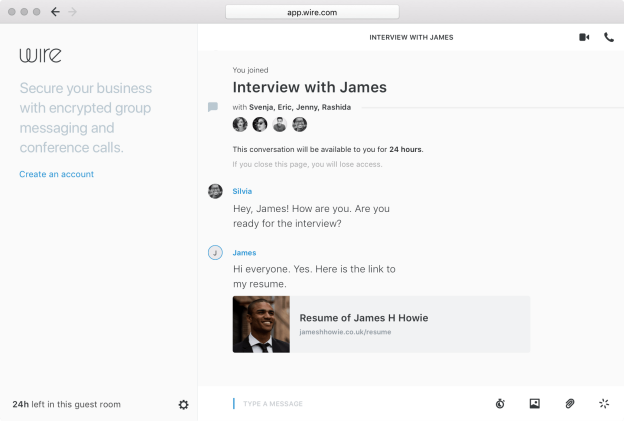Click the Wire logo
Image resolution: width=624 pixels, height=421 pixels.
pos(40,55)
